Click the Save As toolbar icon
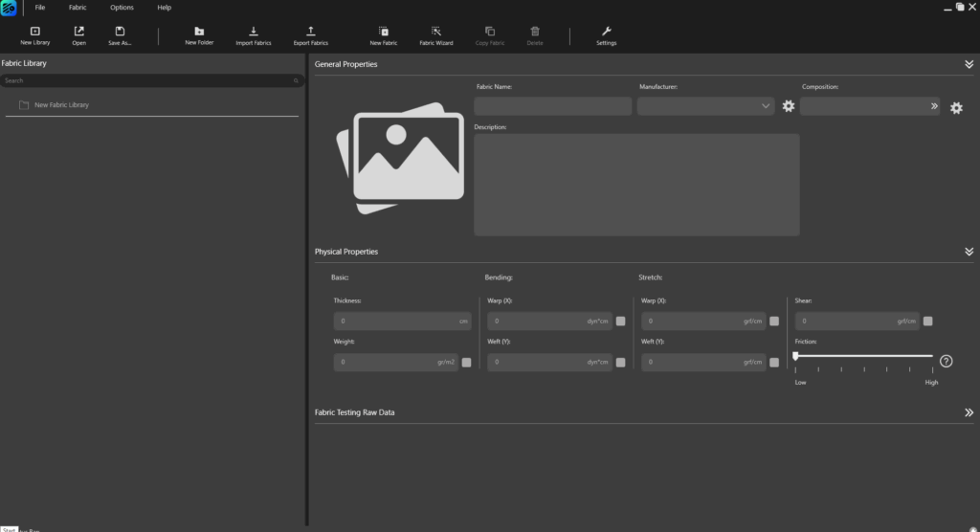The height and width of the screenshot is (532, 980). point(120,32)
